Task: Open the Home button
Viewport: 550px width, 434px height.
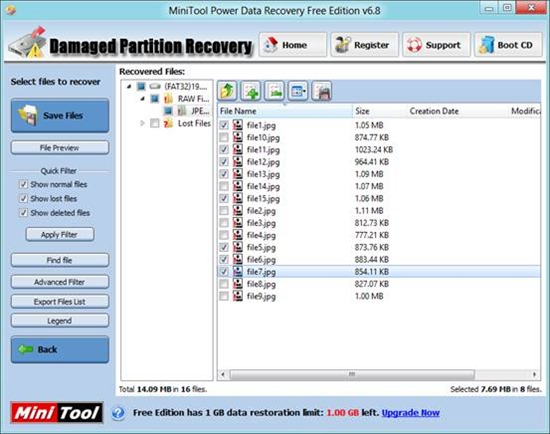Action: 293,45
